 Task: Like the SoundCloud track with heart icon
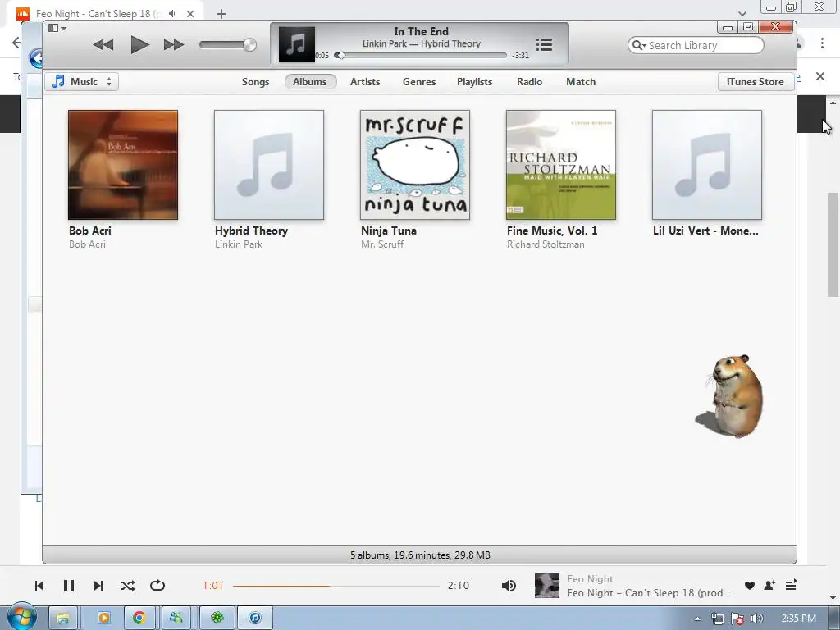tap(750, 586)
